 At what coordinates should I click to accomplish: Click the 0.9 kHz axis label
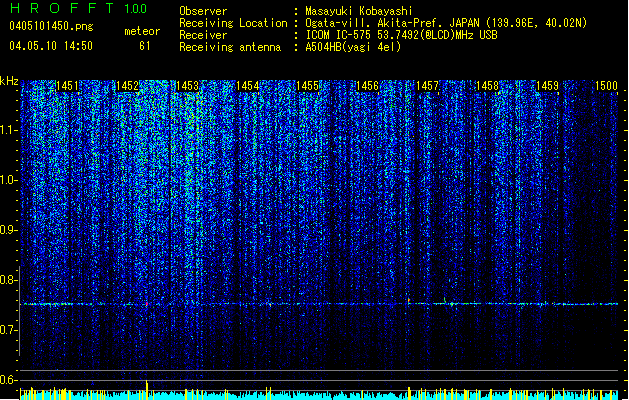tap(9, 230)
